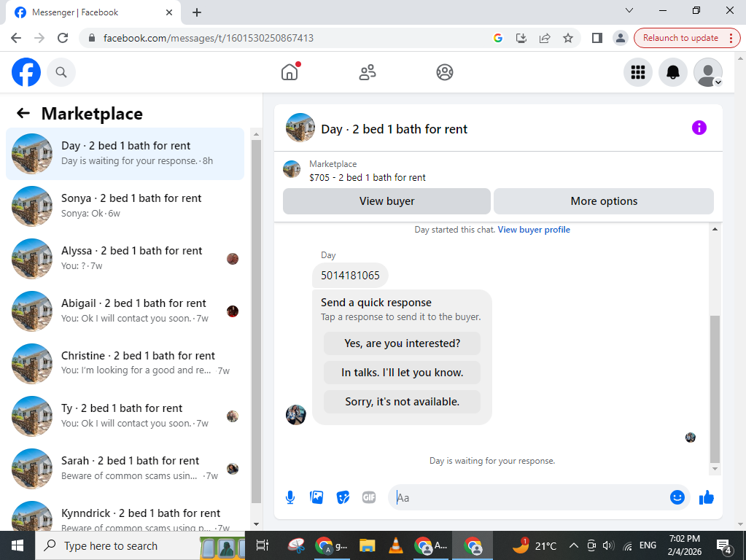Open the Friends icon in top nav
The image size is (746, 560).
[368, 72]
